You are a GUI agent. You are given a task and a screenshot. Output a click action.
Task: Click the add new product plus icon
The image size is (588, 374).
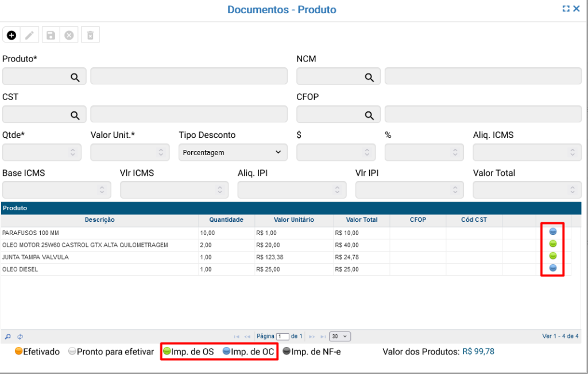tap(11, 35)
